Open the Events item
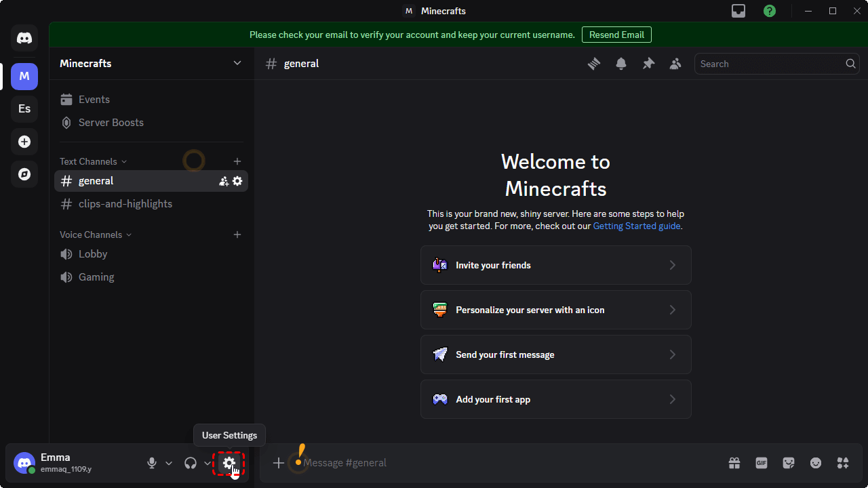 coord(94,100)
